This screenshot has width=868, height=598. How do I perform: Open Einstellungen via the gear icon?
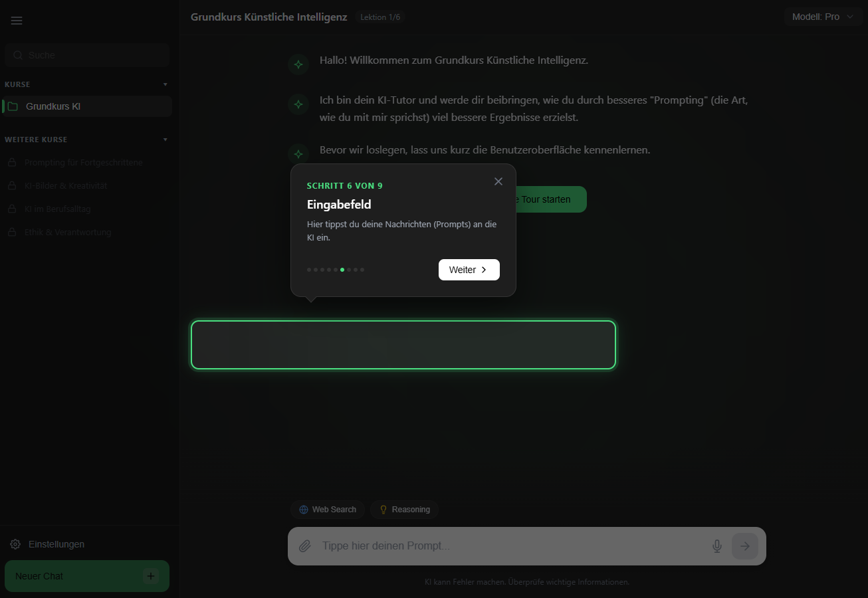pyautogui.click(x=15, y=544)
